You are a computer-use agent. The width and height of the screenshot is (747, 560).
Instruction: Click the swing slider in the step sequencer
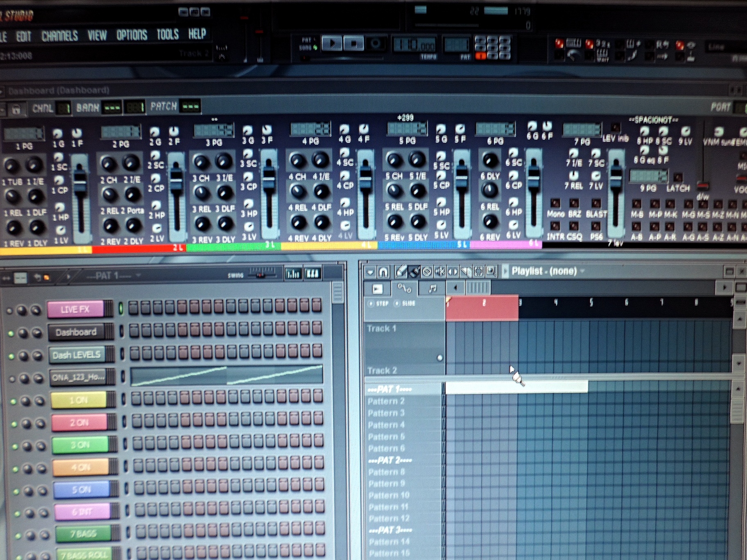[261, 275]
